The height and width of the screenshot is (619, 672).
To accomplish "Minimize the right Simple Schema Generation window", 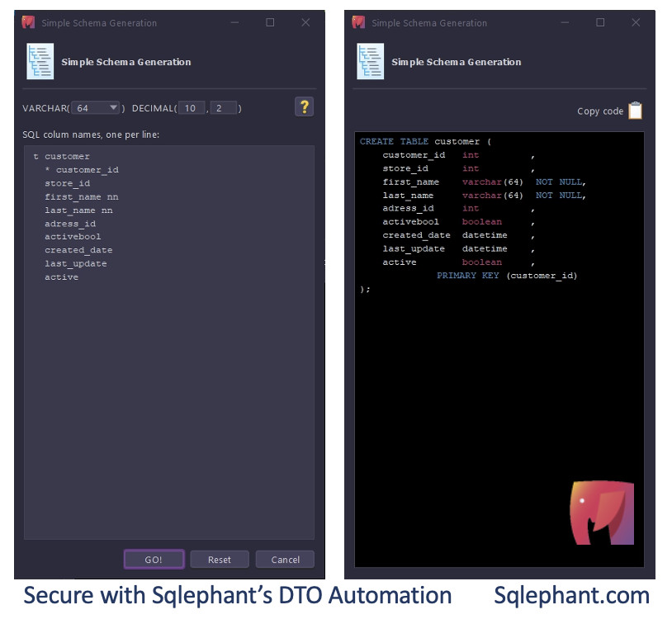I will [x=565, y=22].
